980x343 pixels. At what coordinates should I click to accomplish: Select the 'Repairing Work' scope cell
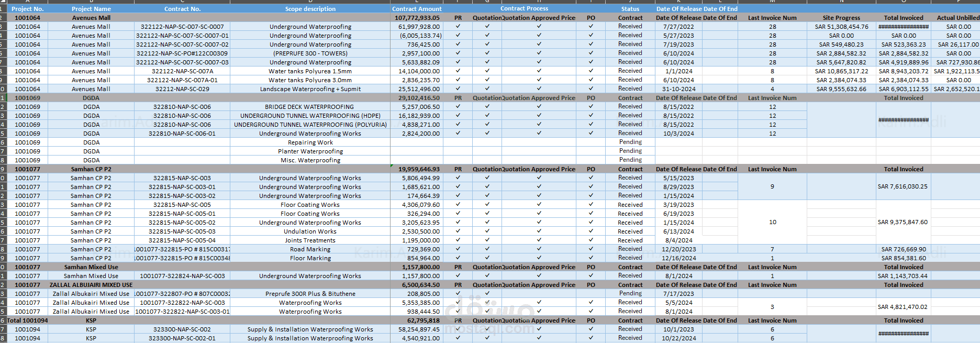click(x=310, y=142)
